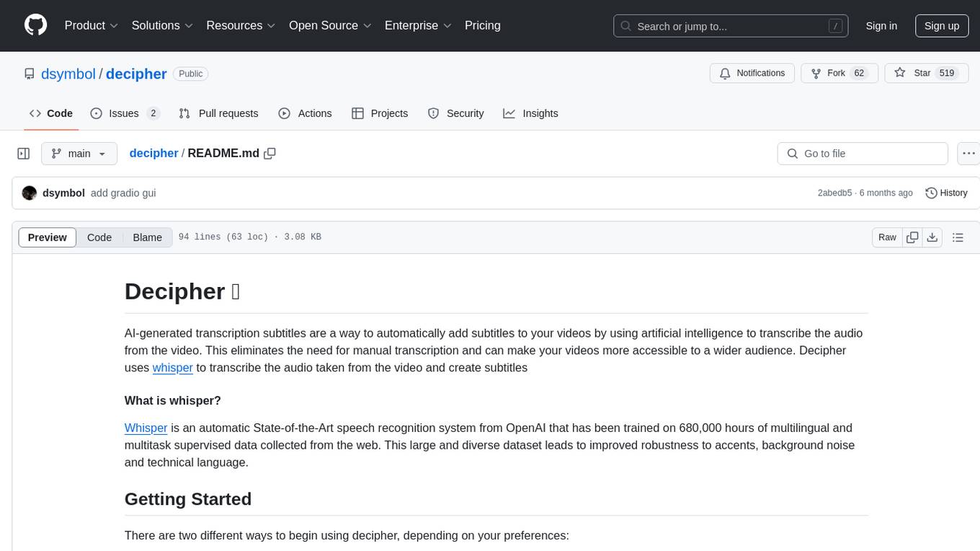Switch to the Actions tab

pos(306,113)
